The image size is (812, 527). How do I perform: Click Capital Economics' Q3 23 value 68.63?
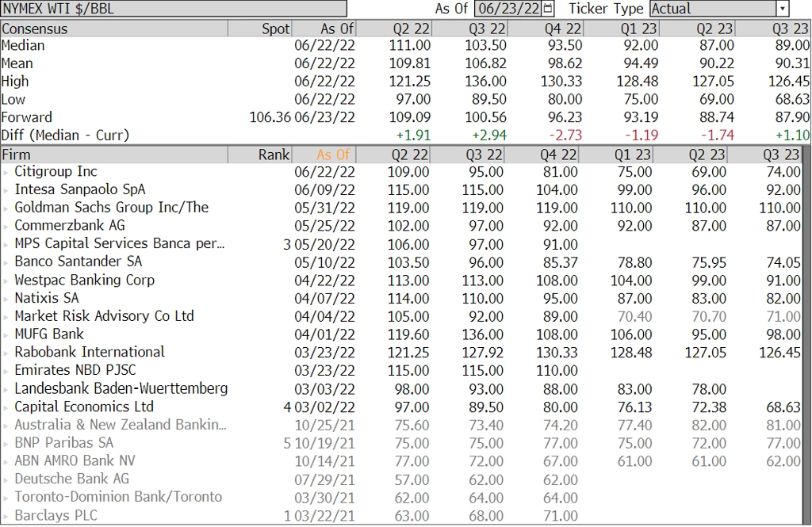(x=783, y=407)
